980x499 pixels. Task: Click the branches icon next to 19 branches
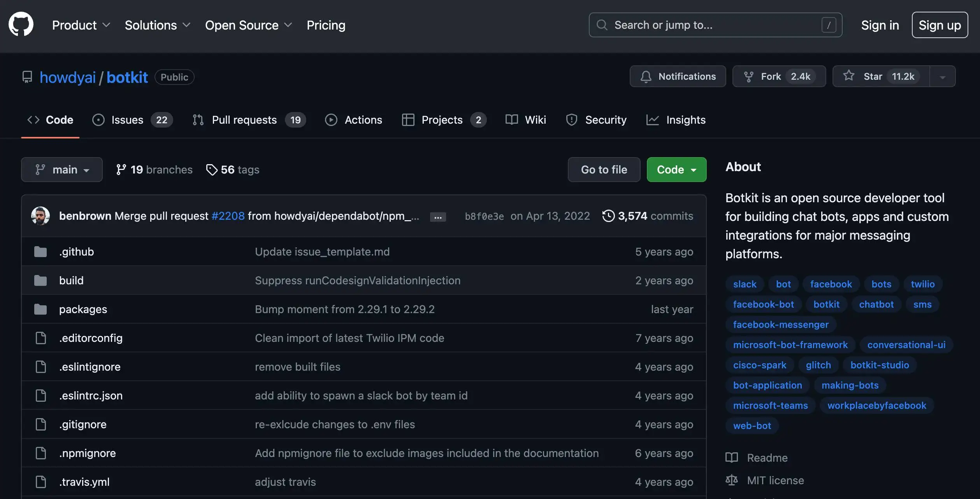coord(121,170)
